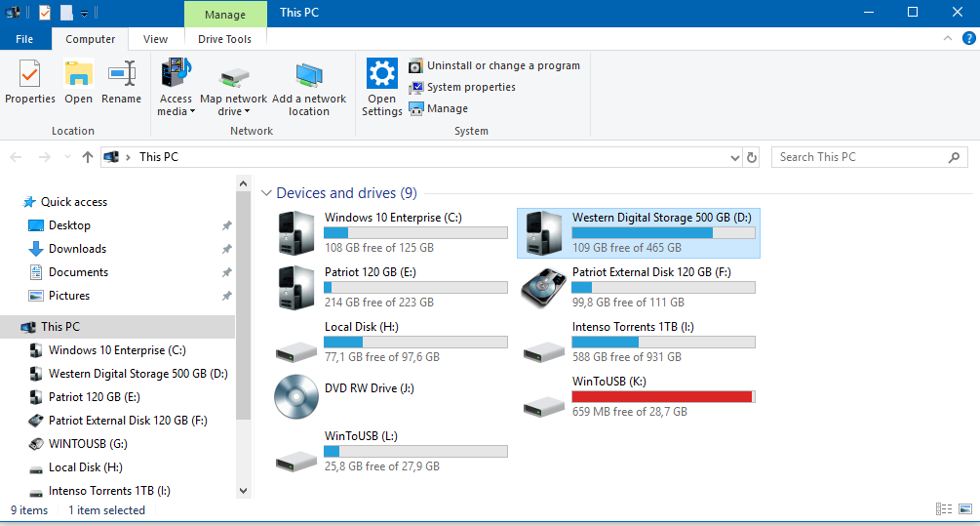Switch to the Computer ribbon tab
Viewport: 980px width, 526px height.
[x=90, y=39]
